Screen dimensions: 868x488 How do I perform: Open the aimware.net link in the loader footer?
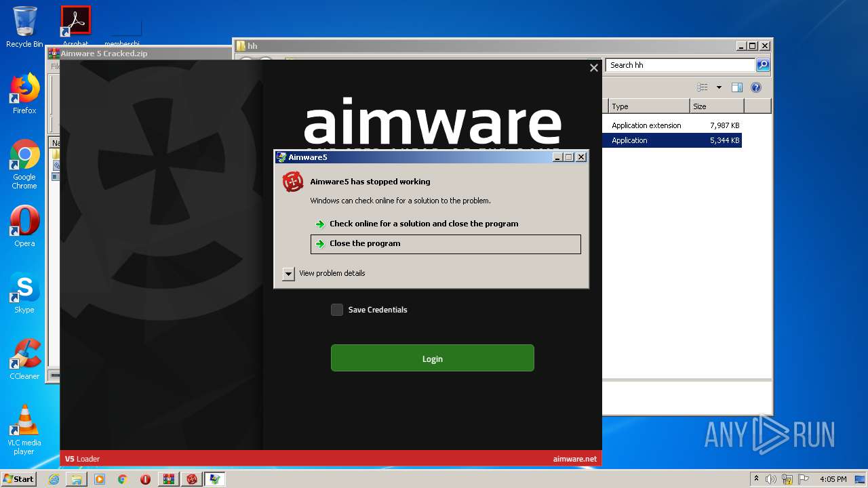click(x=575, y=459)
